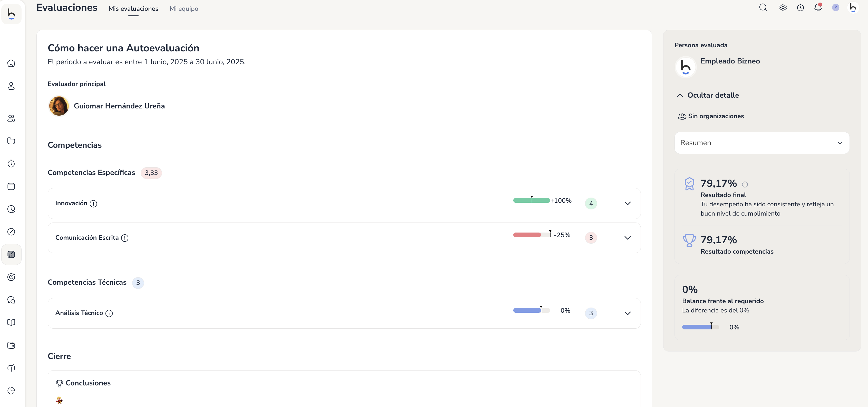This screenshot has height=407, width=868.
Task: Click the Competencias Técnicas score badge 3
Action: pyautogui.click(x=138, y=283)
